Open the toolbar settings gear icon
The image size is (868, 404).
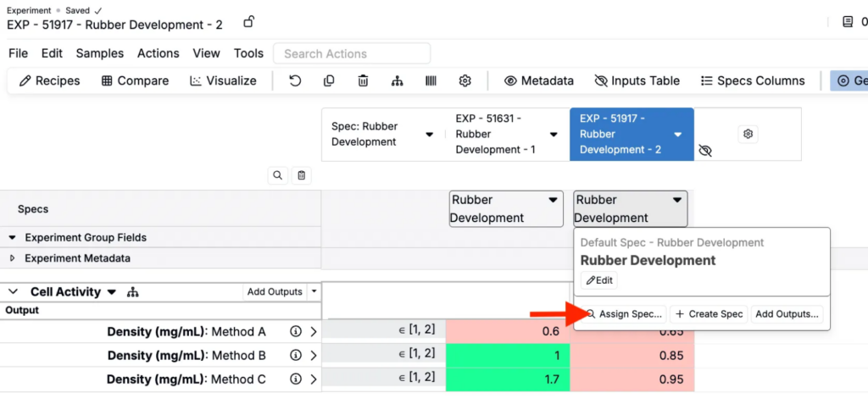[465, 81]
